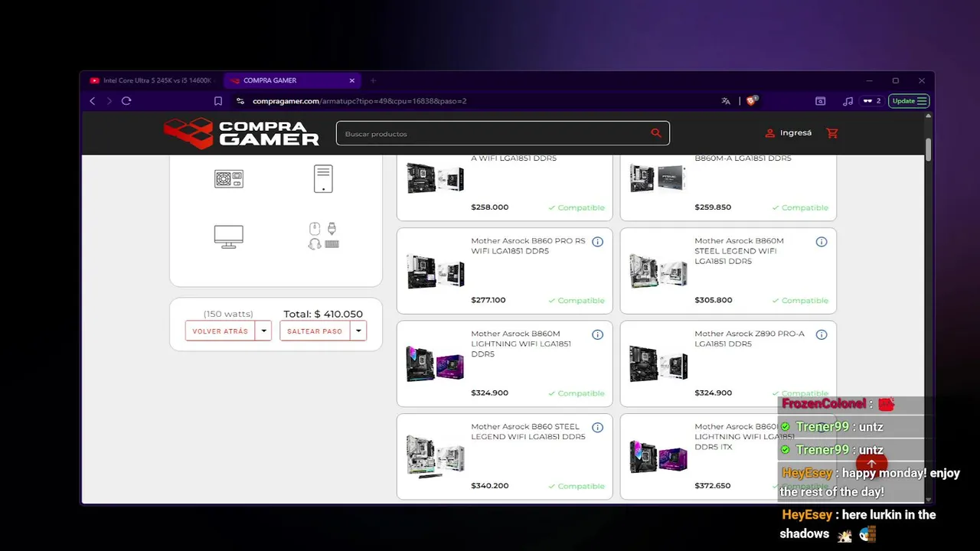Open the site settings icon in address bar
Image resolution: width=980 pixels, height=551 pixels.
(240, 101)
